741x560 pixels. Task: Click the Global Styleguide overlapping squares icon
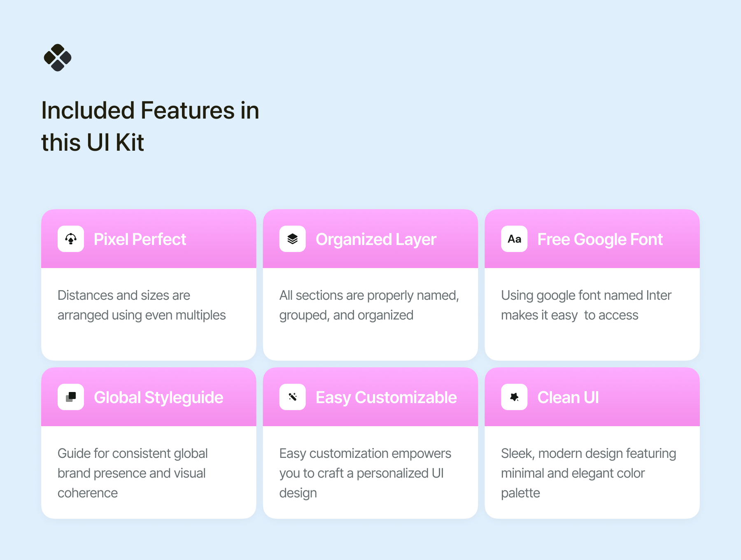point(71,397)
